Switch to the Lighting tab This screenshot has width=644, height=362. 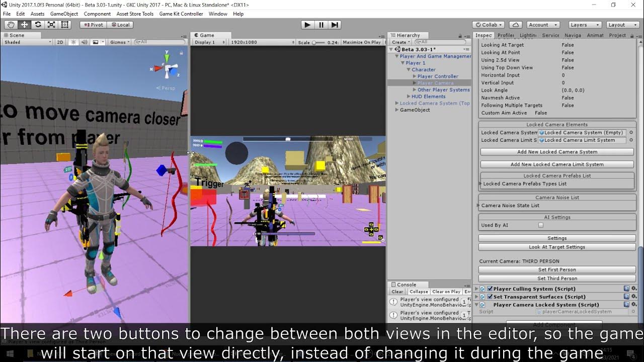[x=528, y=35]
